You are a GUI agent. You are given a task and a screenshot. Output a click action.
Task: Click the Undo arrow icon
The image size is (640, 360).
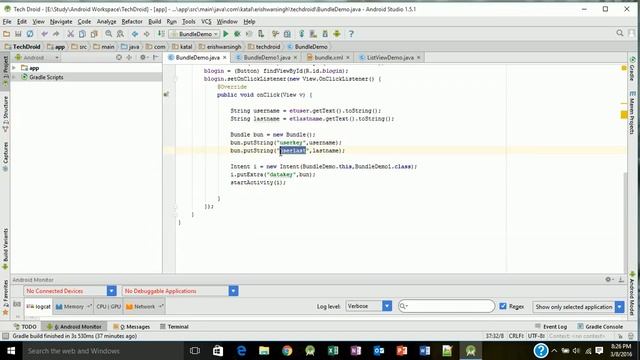tap(44, 34)
